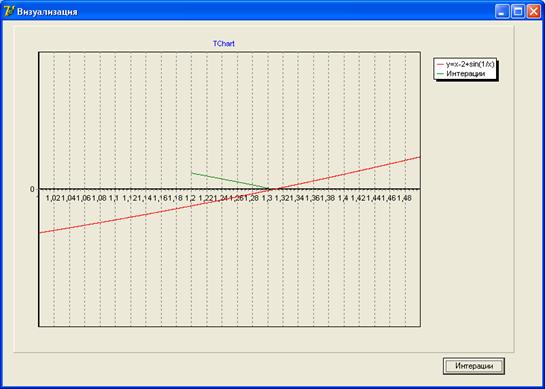Click the Delphi app icon in title bar
Viewport: 545px width, 389px height.
8,12
